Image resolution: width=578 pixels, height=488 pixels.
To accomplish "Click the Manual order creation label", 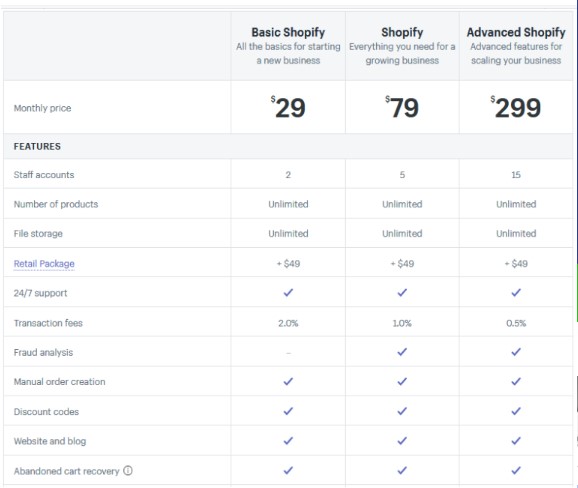I will coord(59,382).
